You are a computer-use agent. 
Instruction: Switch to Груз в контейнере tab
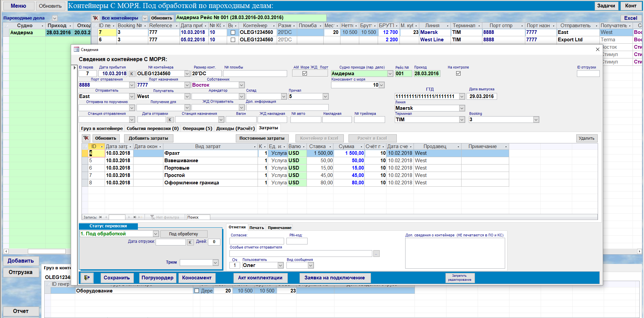pyautogui.click(x=102, y=128)
